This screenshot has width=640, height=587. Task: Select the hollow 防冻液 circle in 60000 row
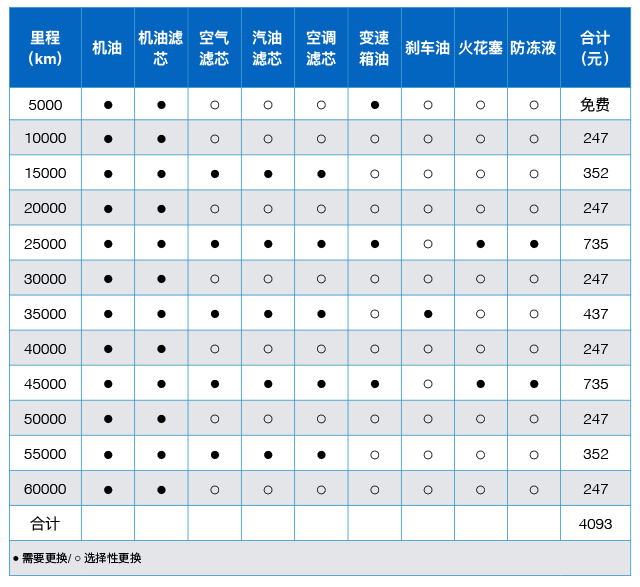(x=534, y=489)
